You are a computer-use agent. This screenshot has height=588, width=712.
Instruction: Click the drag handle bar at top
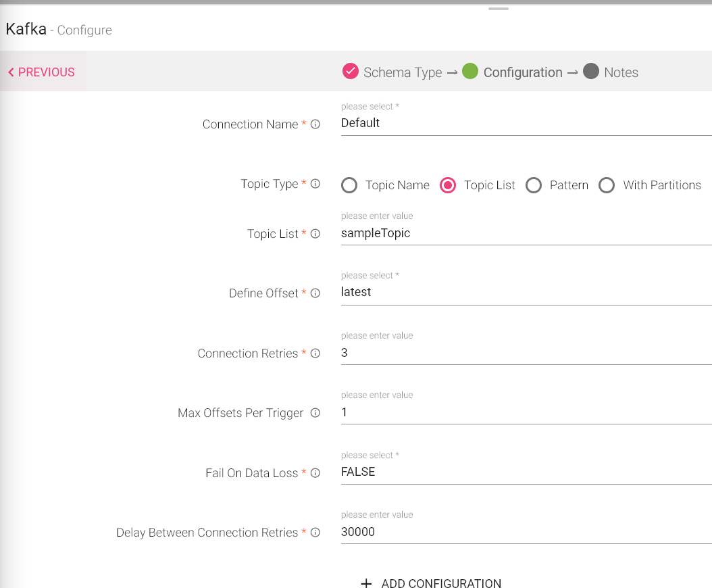[499, 9]
